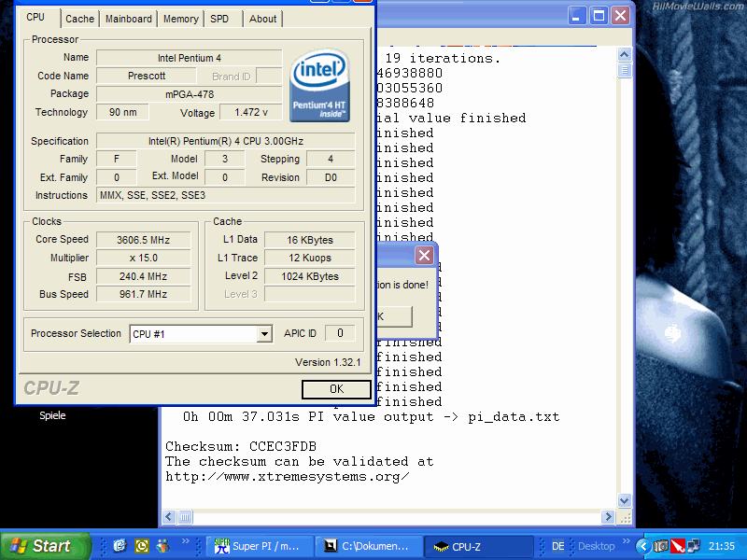Click the '0h 00m 37.031s' result line
This screenshot has height=560, width=747.
coord(371,417)
